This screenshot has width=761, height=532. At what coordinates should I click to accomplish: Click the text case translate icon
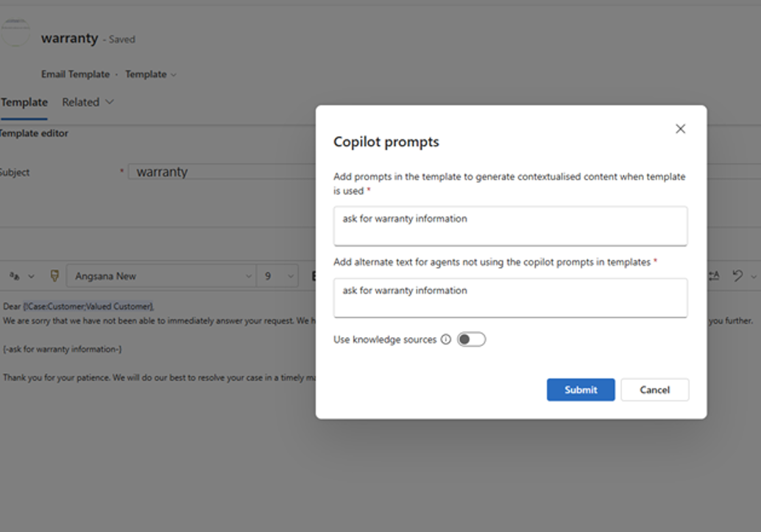[x=15, y=276]
